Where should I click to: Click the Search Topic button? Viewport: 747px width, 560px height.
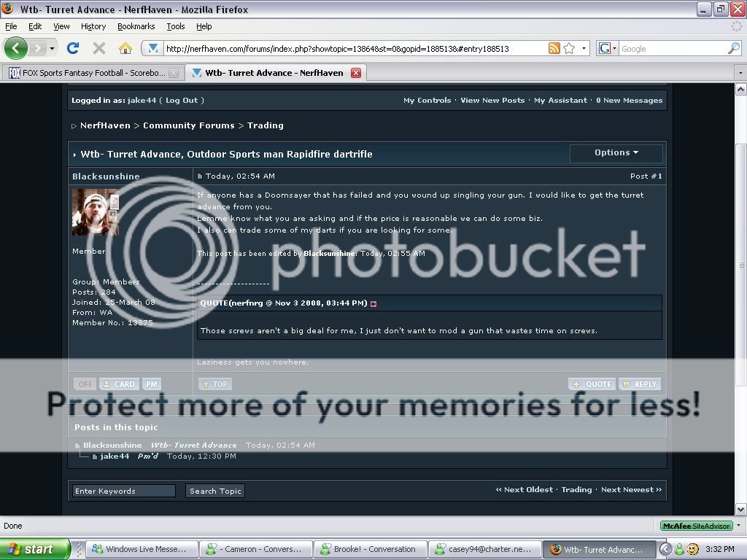coord(215,491)
